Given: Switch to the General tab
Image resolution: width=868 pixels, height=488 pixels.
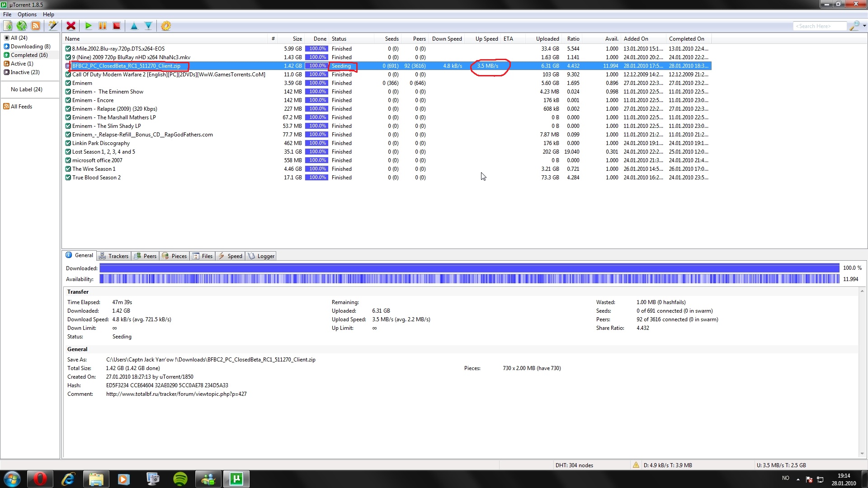Looking at the screenshot, I should (x=80, y=255).
